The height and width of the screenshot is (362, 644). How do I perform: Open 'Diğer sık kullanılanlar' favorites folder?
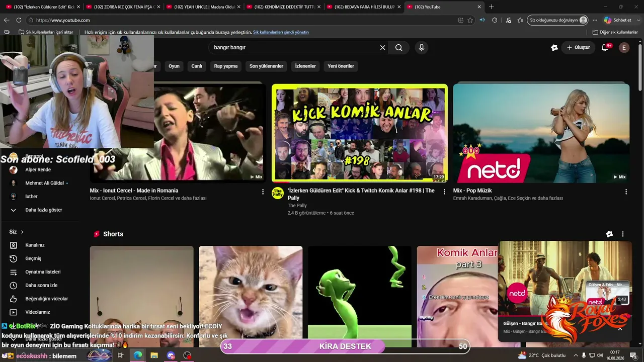615,32
